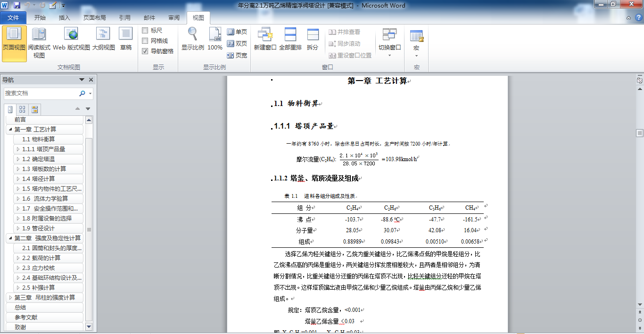Browse pages thumbnails tab in navigation pane

pyautogui.click(x=22, y=110)
